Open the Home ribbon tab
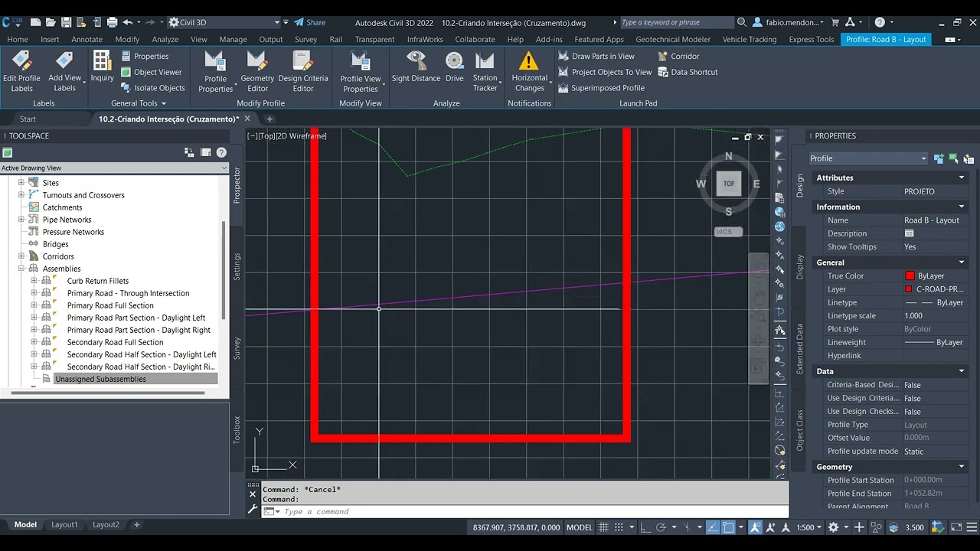The image size is (980, 551). point(17,39)
